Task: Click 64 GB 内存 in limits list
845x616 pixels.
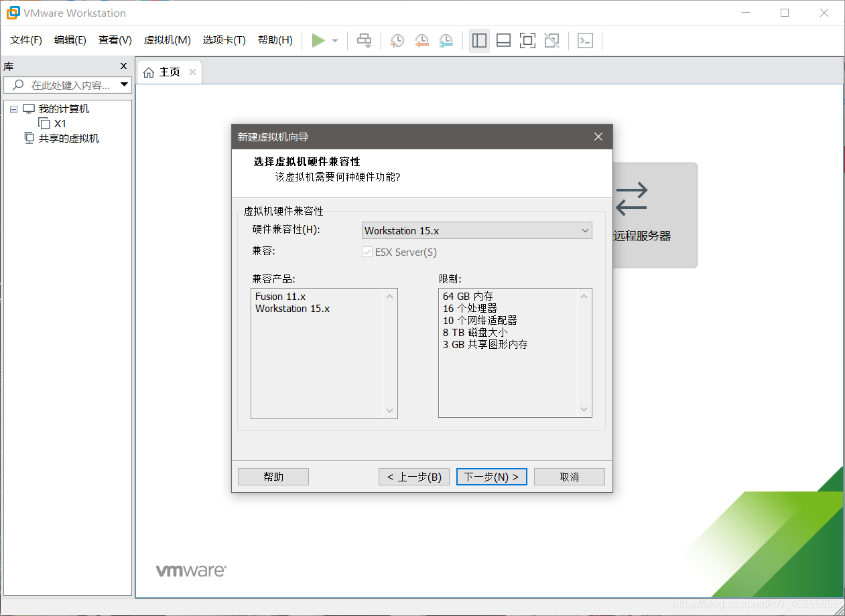Action: (x=468, y=297)
